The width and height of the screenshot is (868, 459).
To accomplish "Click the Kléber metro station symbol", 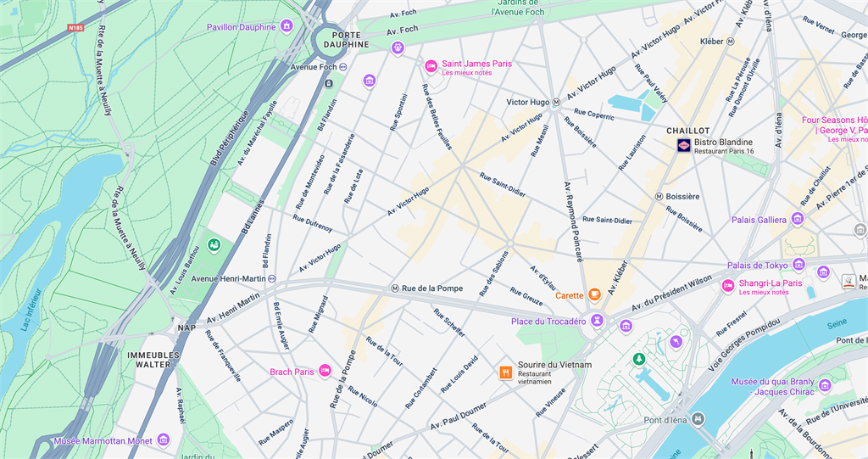I will pos(730,42).
